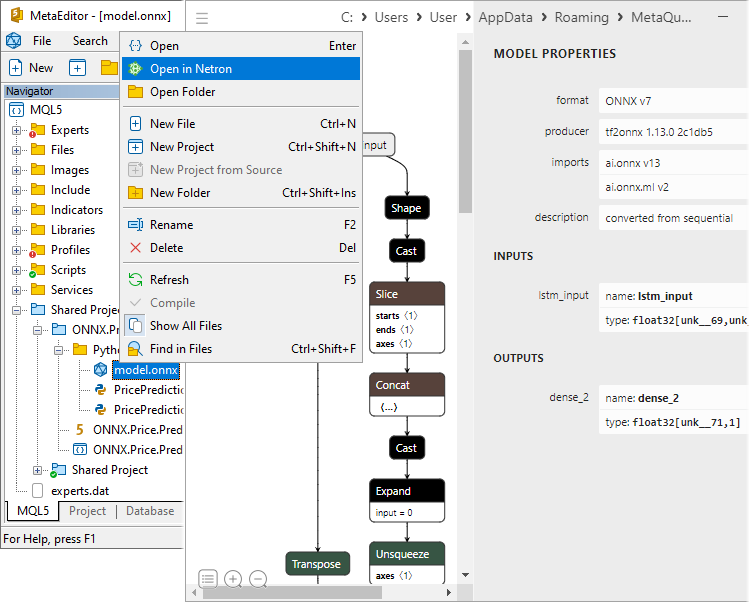Click the dense_2 output name field
Viewport: 750px width, 602px height.
(x=673, y=398)
